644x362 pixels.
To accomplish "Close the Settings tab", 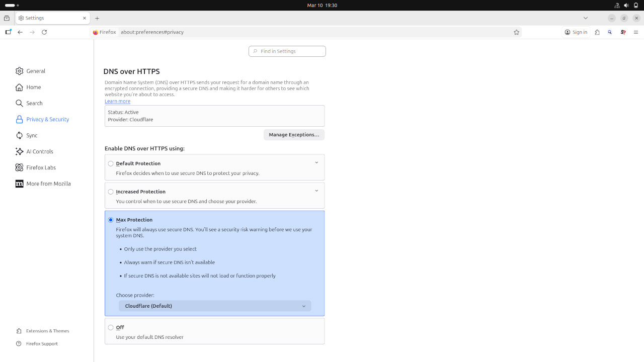I will (85, 18).
